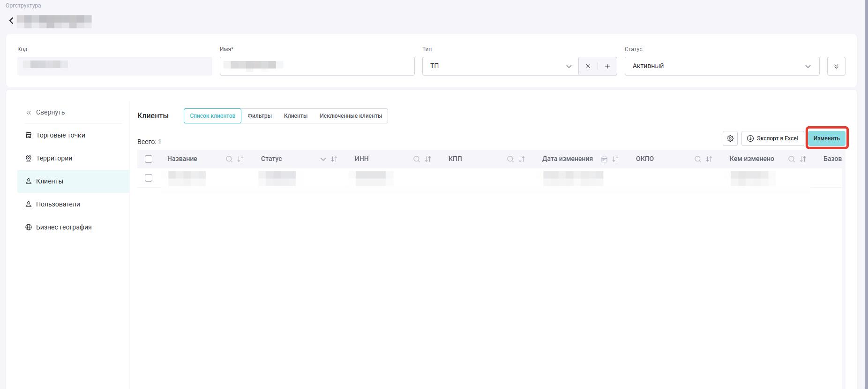Viewport: 868px width, 389px height.
Task: Click the Пользователи person icon
Action: (x=28, y=204)
